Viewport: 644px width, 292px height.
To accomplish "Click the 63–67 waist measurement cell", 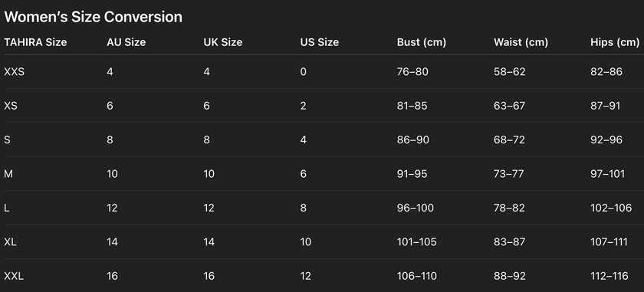I will (509, 106).
